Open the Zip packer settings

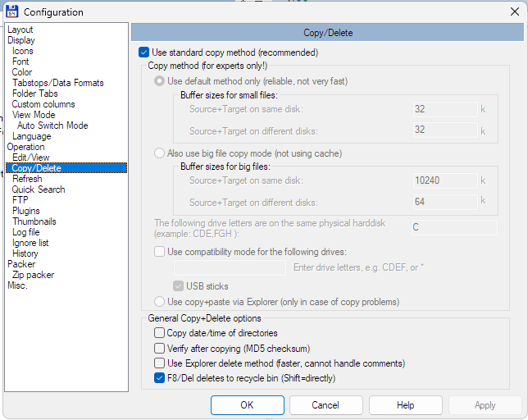33,275
